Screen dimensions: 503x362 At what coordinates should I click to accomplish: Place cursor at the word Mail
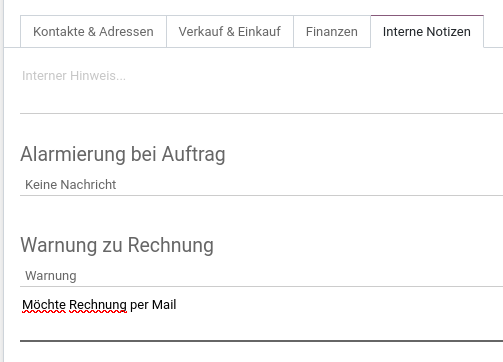[x=164, y=305]
